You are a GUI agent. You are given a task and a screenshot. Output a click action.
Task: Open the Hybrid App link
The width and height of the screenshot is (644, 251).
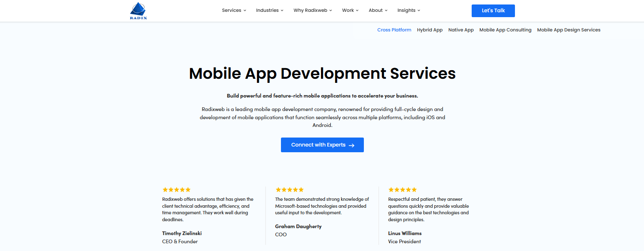[x=430, y=30]
